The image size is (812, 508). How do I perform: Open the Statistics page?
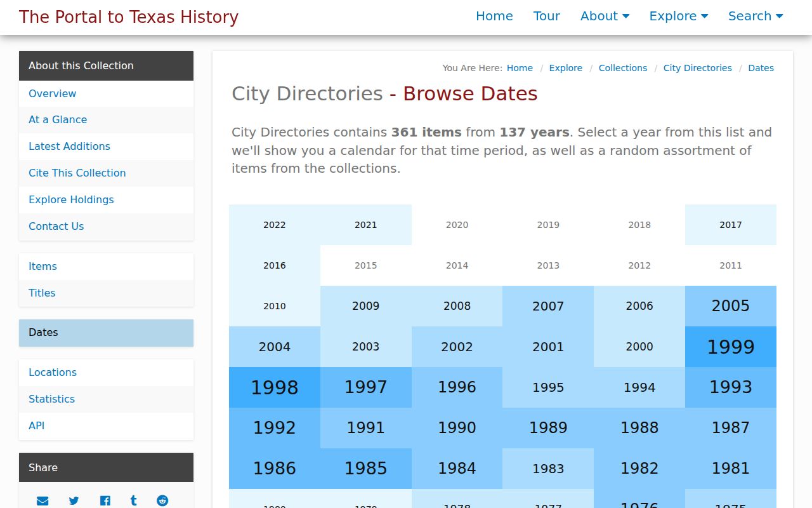pos(106,399)
